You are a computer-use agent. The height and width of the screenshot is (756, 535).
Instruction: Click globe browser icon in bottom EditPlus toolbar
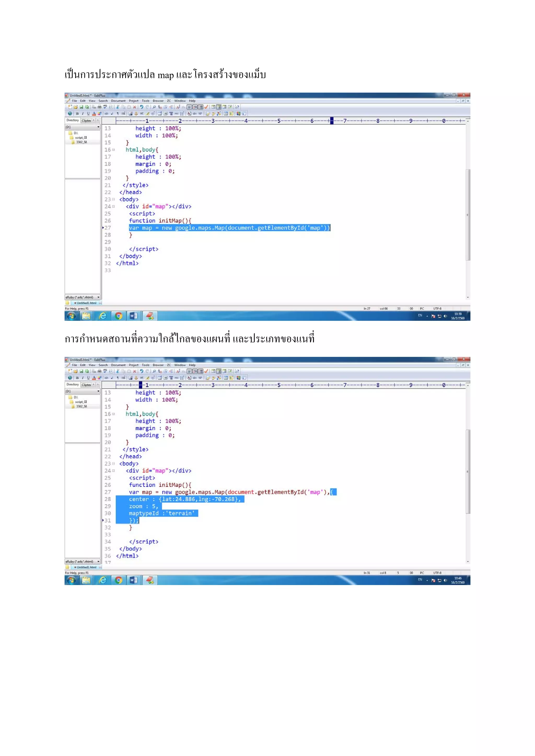pyautogui.click(x=70, y=378)
